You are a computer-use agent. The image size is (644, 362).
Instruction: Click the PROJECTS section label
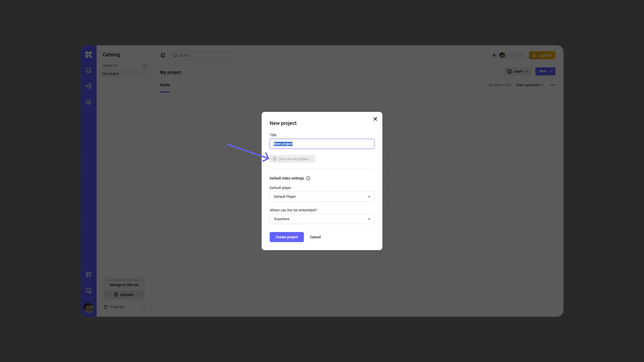[x=110, y=66]
